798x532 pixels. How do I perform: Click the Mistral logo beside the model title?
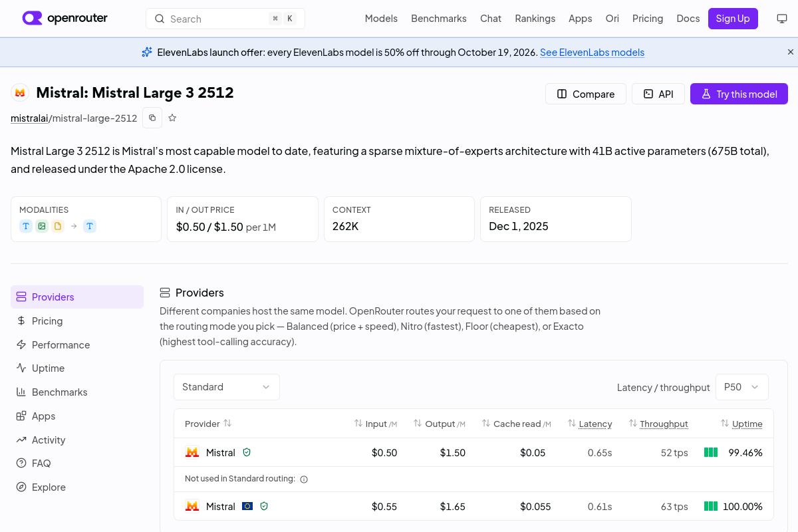click(20, 93)
